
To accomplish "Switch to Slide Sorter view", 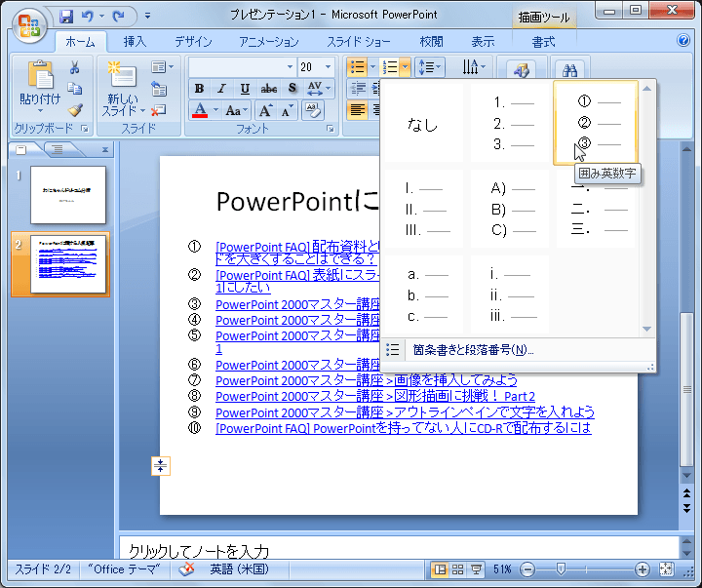I will pos(458,569).
